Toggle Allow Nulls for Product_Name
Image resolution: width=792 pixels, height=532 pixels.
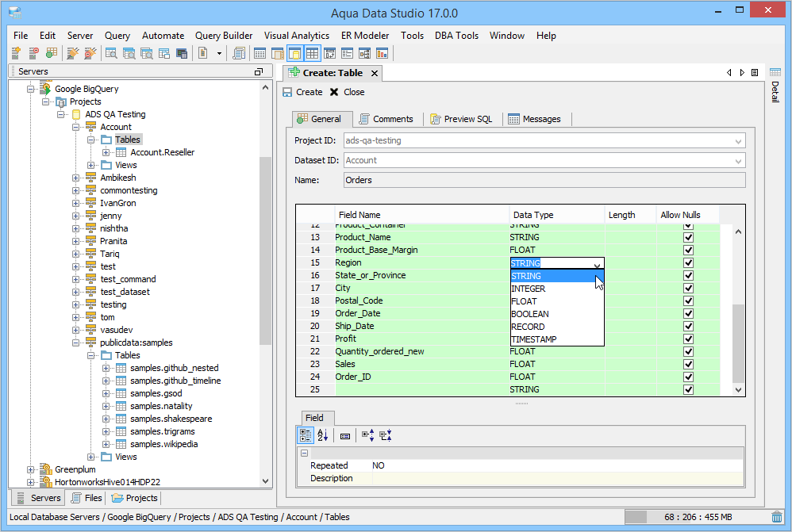click(688, 237)
